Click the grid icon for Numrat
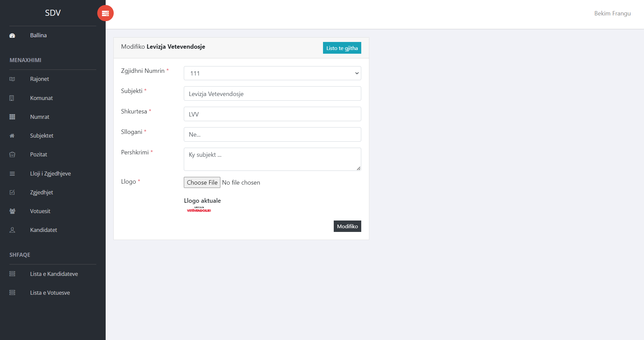 click(x=12, y=117)
